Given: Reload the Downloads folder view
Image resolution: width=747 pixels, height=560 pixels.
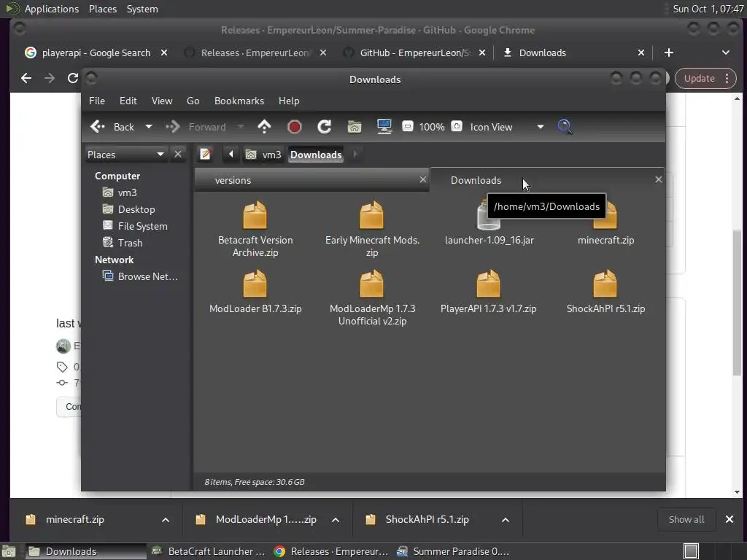Looking at the screenshot, I should tap(325, 127).
